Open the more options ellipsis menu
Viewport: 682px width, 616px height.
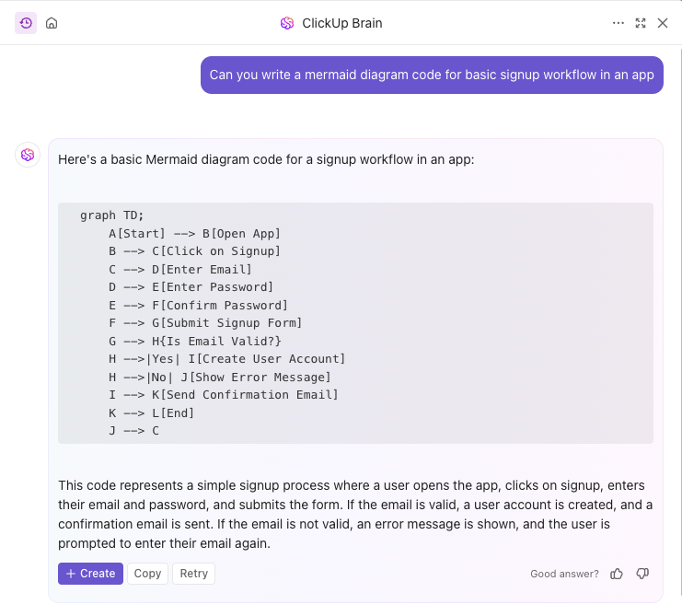pos(618,23)
